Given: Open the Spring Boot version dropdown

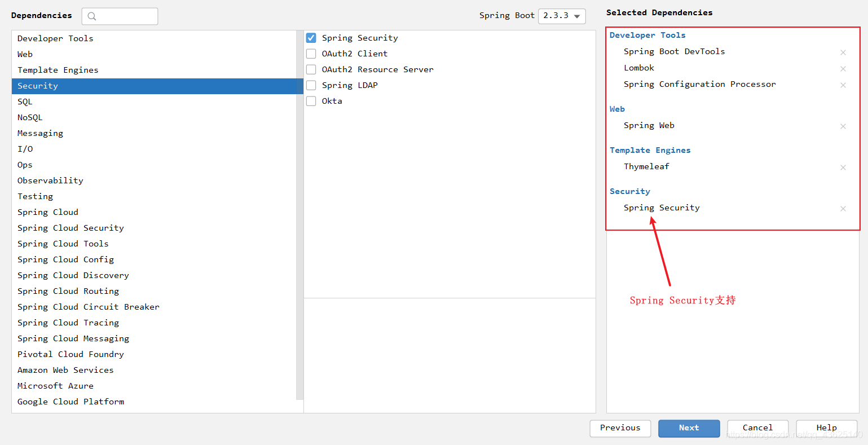Looking at the screenshot, I should click(x=562, y=16).
